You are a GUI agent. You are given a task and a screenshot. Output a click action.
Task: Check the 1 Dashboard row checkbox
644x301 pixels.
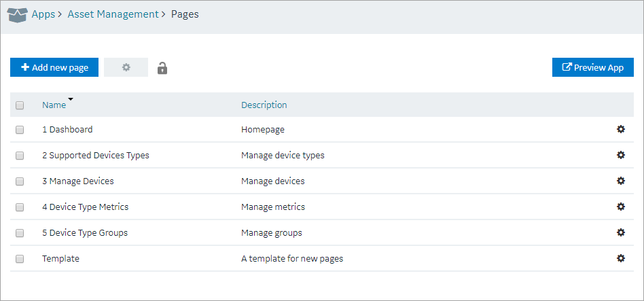[x=20, y=130]
